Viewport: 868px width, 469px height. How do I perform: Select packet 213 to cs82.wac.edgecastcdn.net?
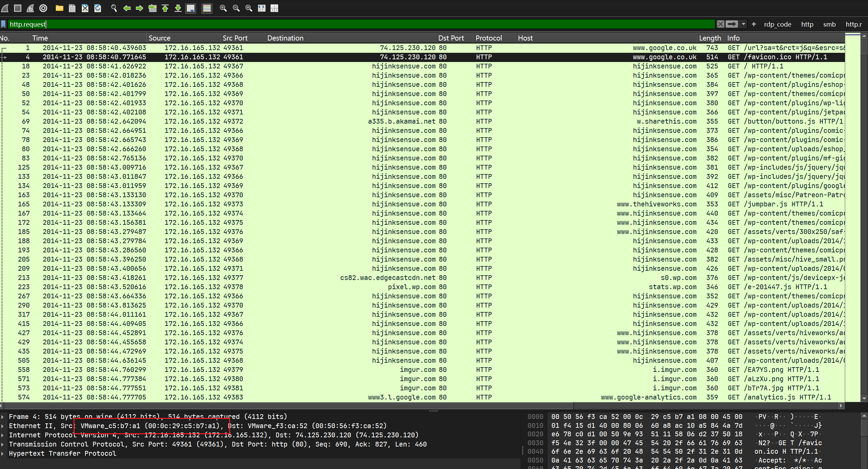click(x=422, y=278)
